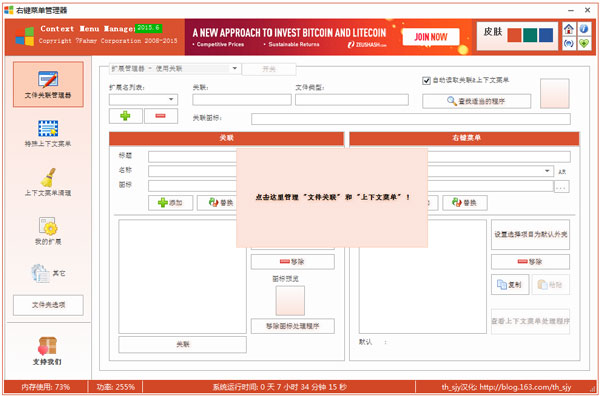Open 我的扩展 gear item
600x396 pixels.
tap(48, 231)
